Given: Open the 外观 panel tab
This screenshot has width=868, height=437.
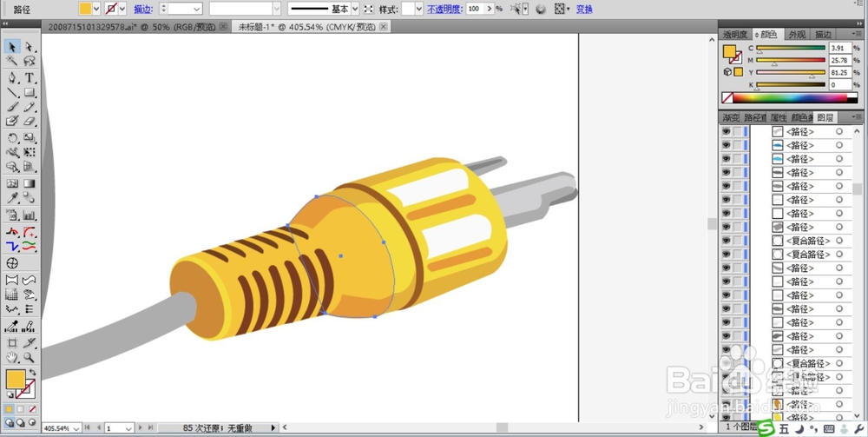Looking at the screenshot, I should point(797,35).
